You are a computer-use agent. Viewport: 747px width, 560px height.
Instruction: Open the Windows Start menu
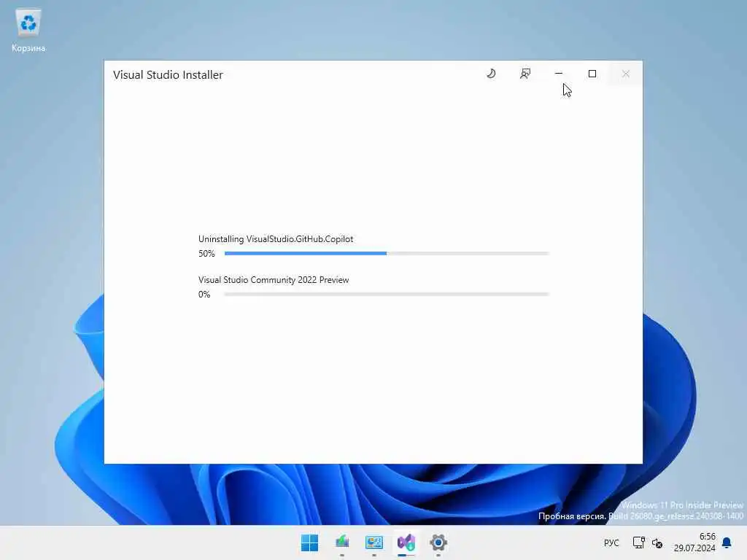(309, 542)
